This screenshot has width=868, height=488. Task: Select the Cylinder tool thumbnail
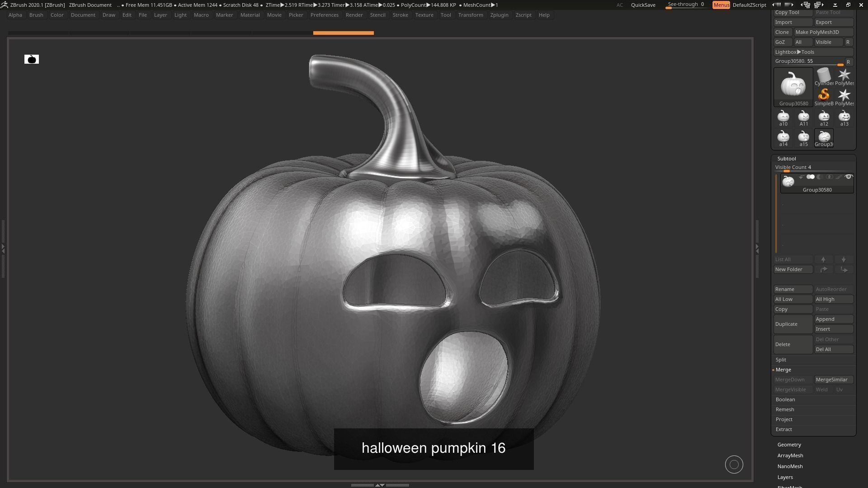[824, 77]
